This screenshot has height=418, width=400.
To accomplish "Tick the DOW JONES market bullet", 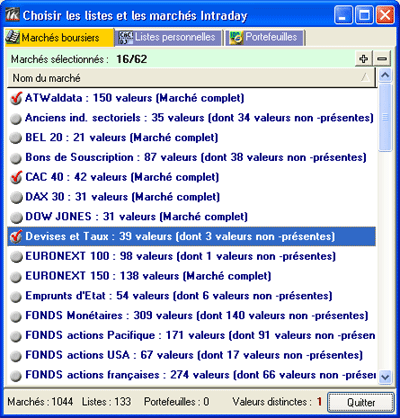I will tap(16, 217).
